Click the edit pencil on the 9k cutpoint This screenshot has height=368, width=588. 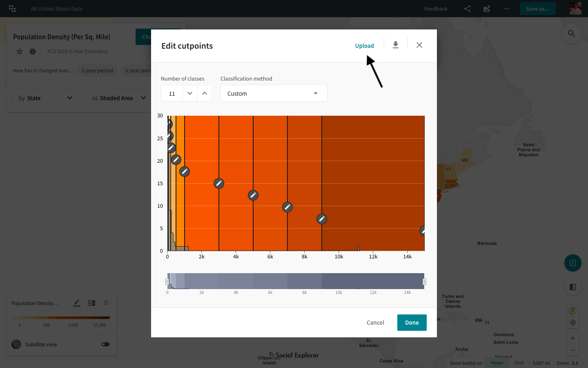[322, 219]
